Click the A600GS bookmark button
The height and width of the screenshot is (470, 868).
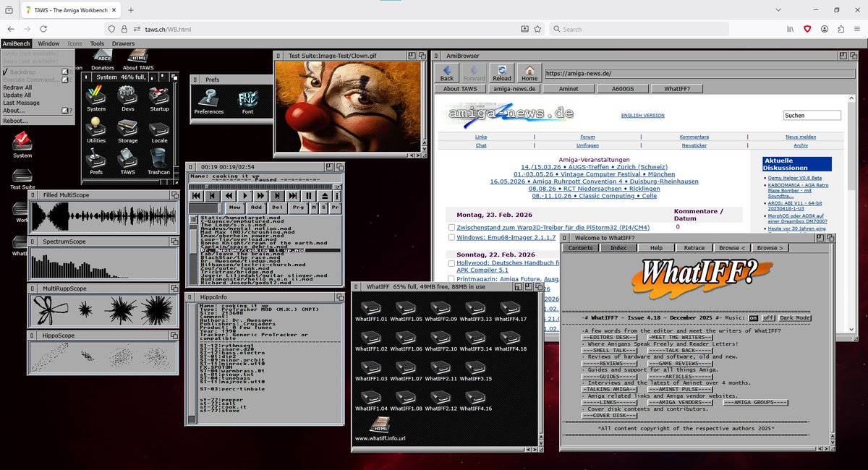(x=622, y=89)
